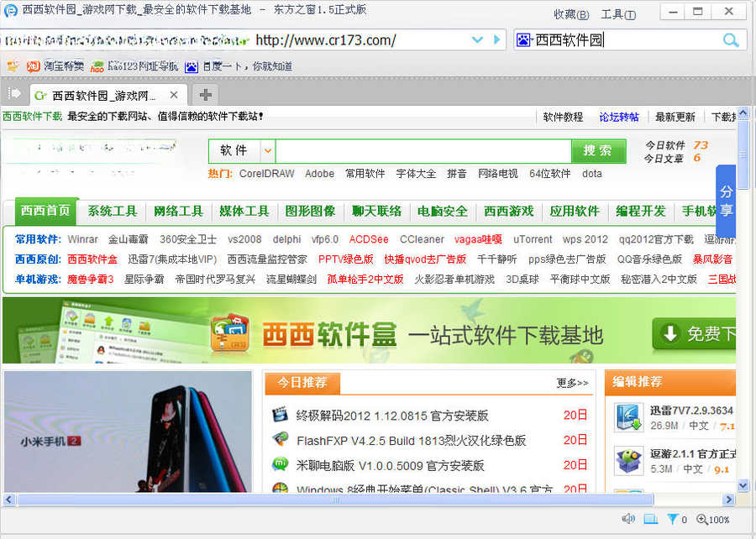The image size is (756, 539).
Task: Click the new tab plus button
Action: pyautogui.click(x=206, y=95)
